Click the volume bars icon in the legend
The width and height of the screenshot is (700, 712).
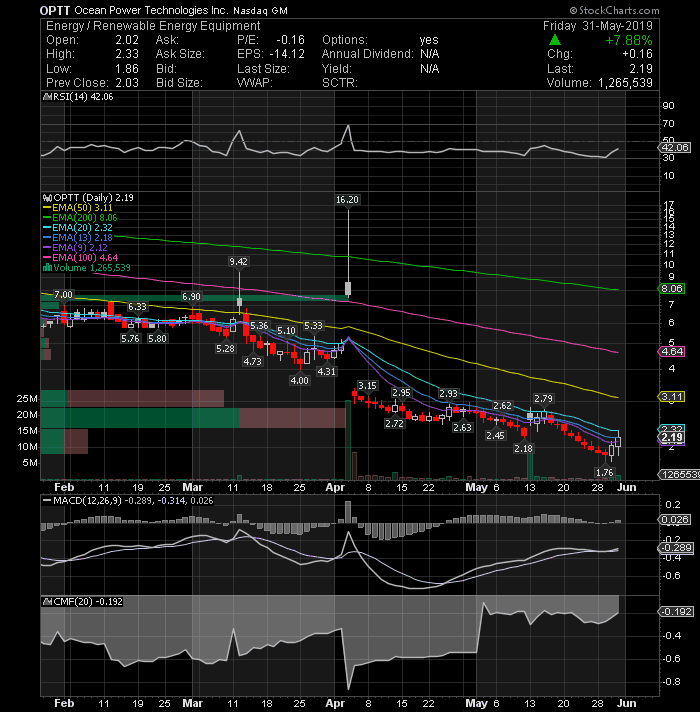(x=47, y=267)
